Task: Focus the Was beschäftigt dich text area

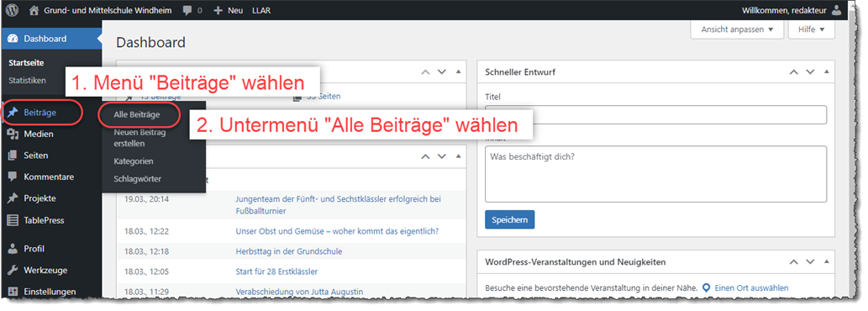Action: [655, 174]
